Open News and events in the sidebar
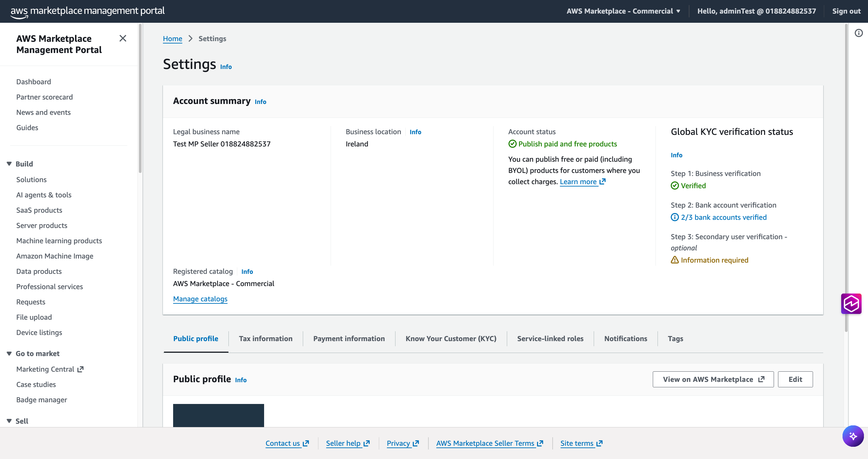The image size is (868, 459). coord(43,112)
